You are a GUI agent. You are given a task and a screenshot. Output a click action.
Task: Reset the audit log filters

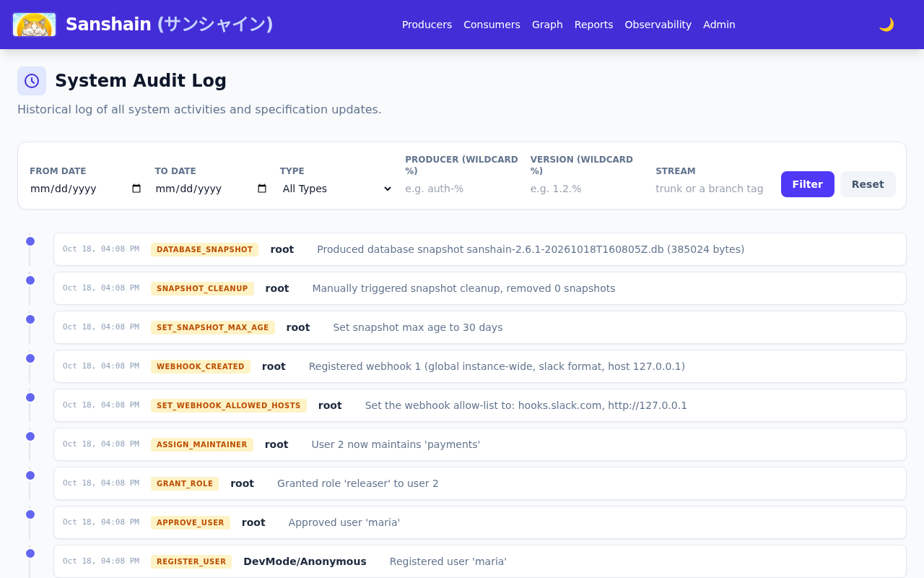868,184
